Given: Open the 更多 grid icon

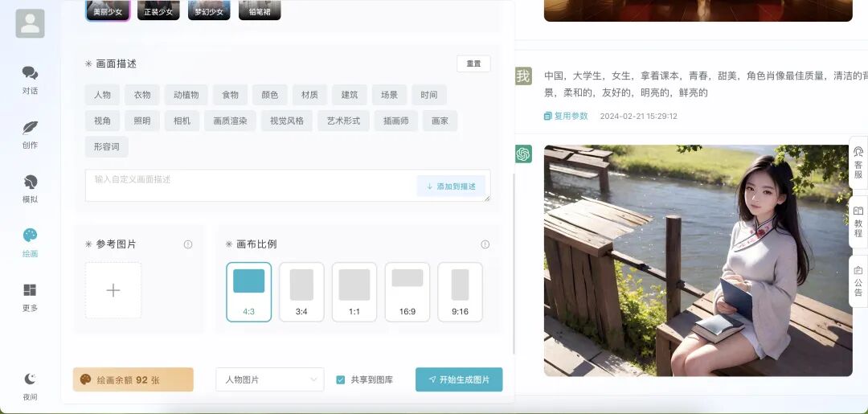Looking at the screenshot, I should tap(30, 290).
